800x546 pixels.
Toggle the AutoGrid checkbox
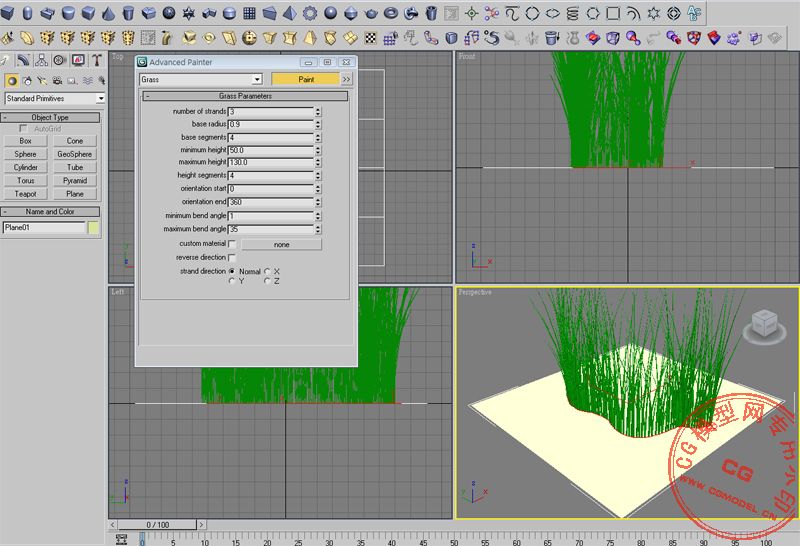[x=23, y=129]
